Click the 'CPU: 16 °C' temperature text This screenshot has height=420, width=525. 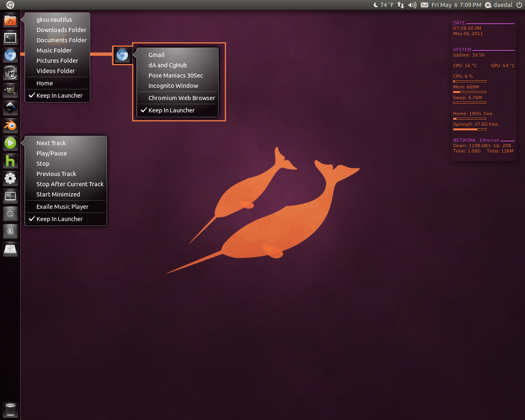click(x=465, y=66)
